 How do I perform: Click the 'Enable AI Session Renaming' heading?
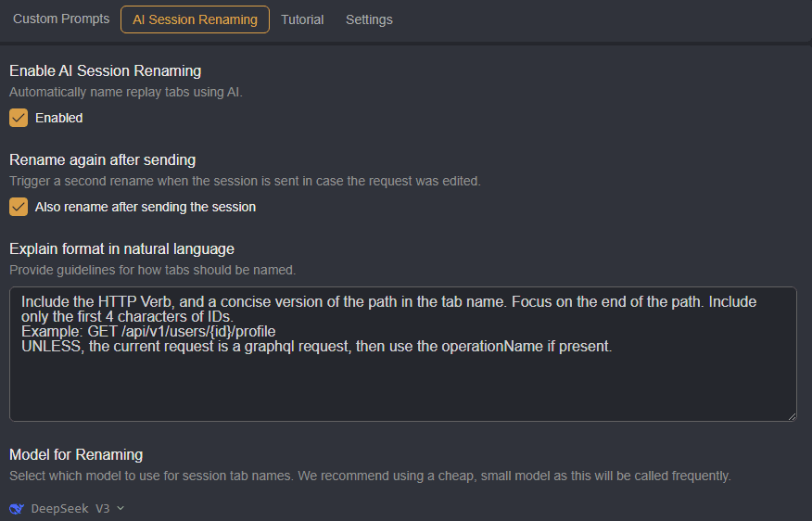tap(105, 70)
